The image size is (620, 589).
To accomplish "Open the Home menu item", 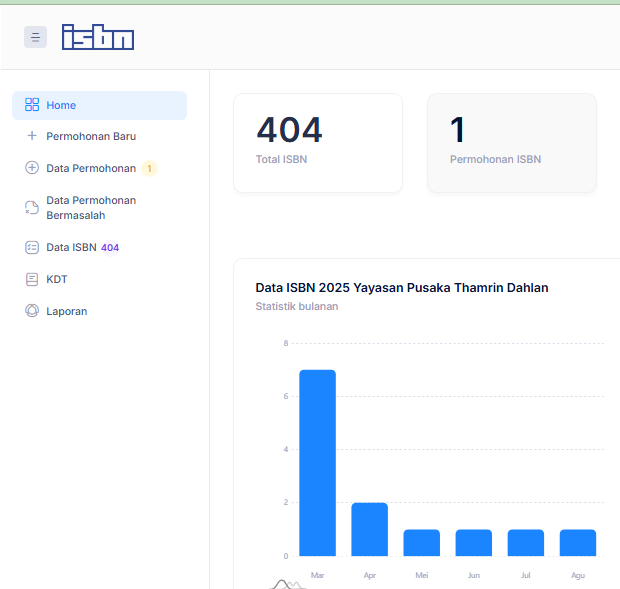I will [x=61, y=105].
